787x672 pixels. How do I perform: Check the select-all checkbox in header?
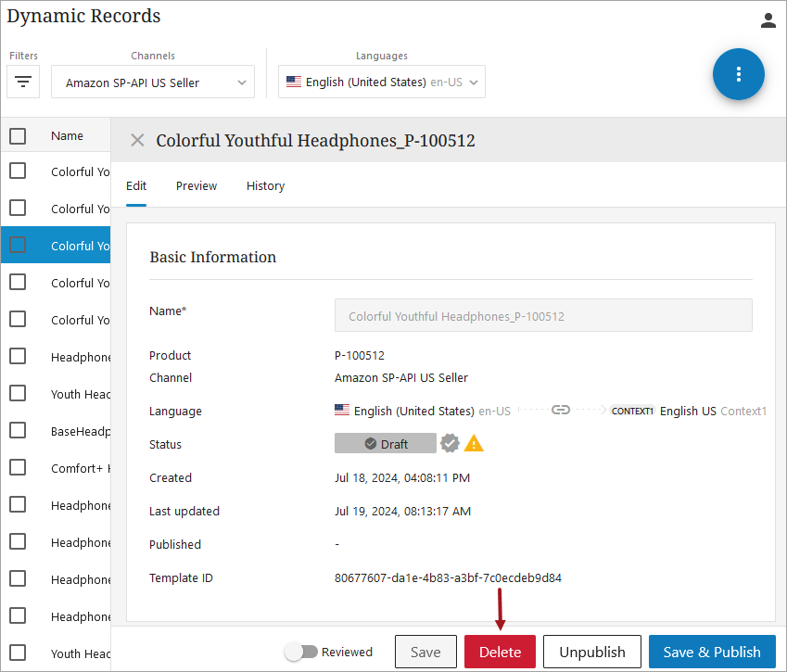click(x=18, y=136)
